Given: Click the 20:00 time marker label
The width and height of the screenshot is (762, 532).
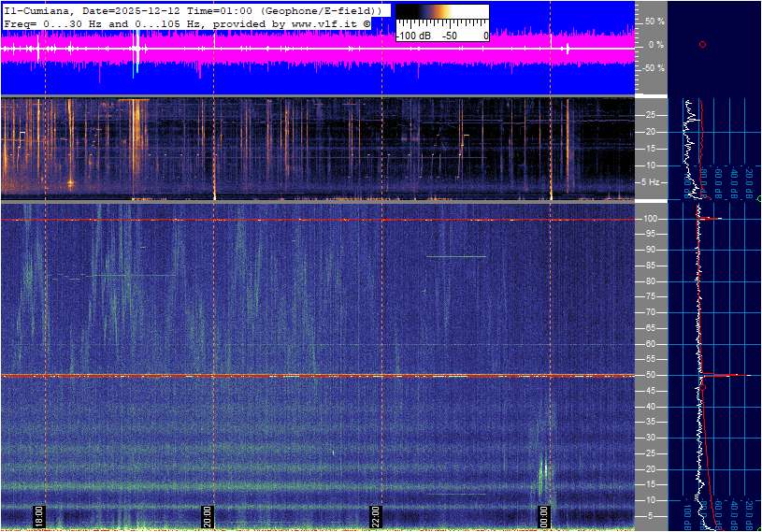Looking at the screenshot, I should pyautogui.click(x=208, y=516).
